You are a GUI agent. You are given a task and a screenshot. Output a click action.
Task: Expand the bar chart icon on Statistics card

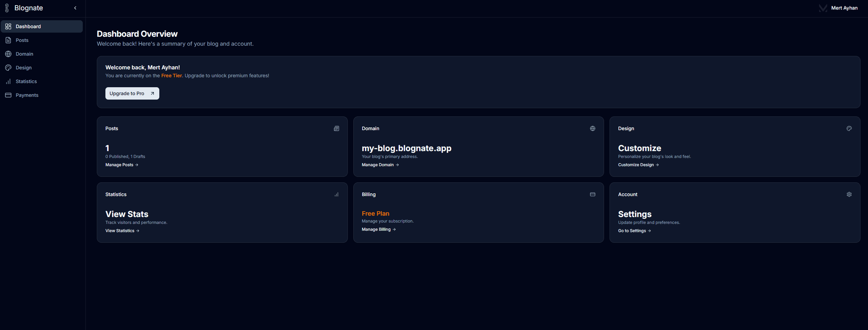coord(336,194)
